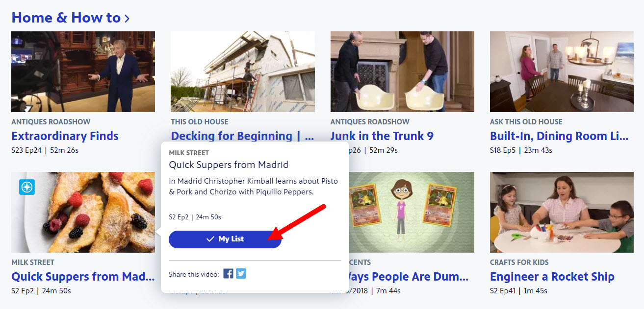Viewport: 644px width, 309px height.
Task: Toggle the My List checkmark button
Action: coord(225,239)
